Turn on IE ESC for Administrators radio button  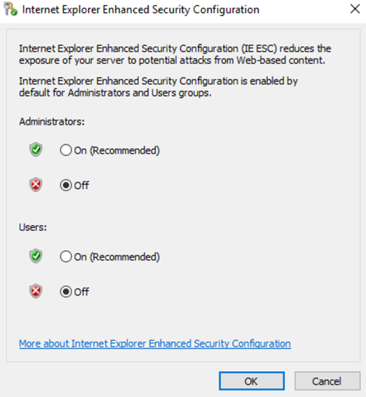click(x=66, y=150)
